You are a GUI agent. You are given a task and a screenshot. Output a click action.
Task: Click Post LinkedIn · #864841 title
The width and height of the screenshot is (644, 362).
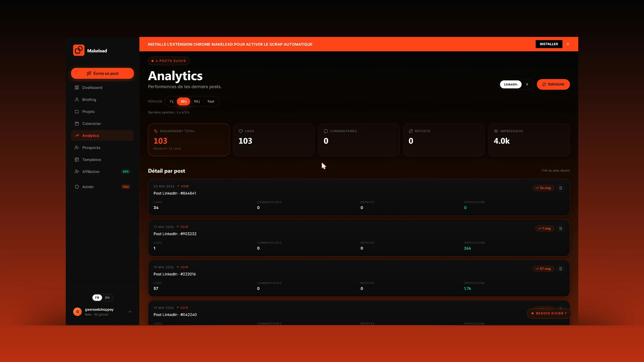point(175,193)
